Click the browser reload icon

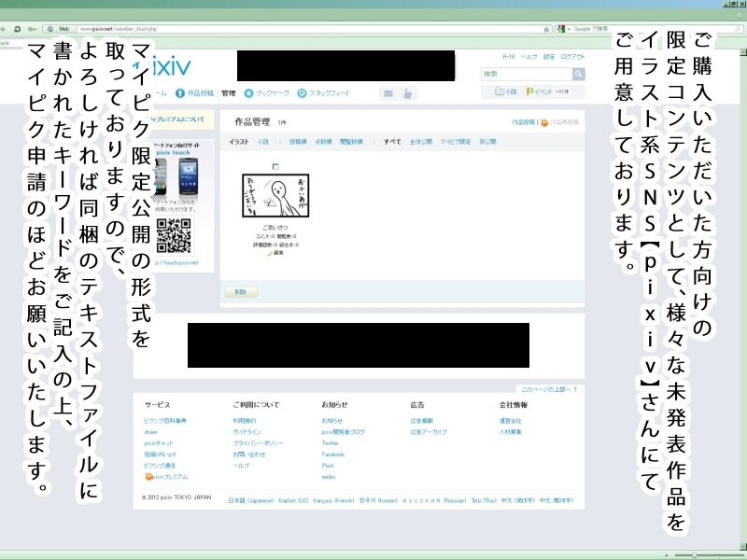click(x=17, y=29)
